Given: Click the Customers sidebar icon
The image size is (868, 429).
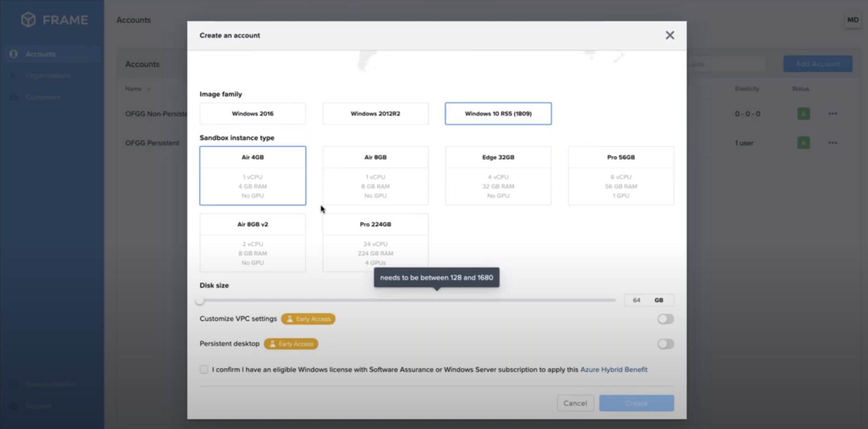Looking at the screenshot, I should coord(13,97).
